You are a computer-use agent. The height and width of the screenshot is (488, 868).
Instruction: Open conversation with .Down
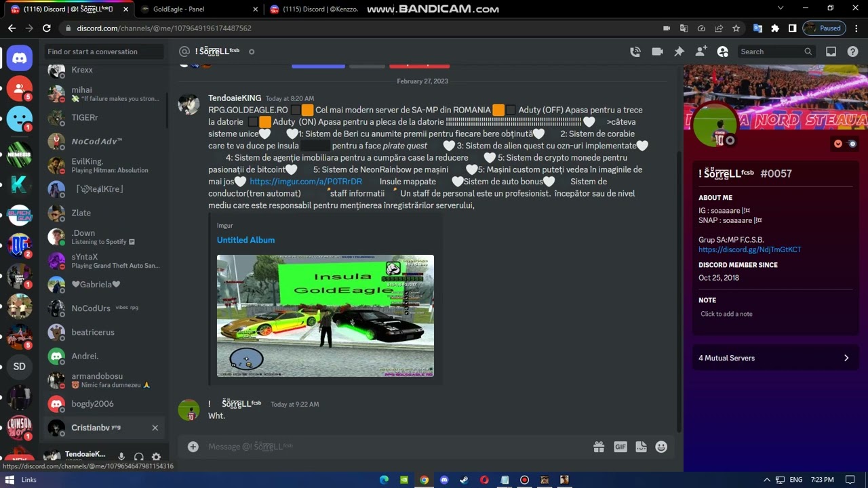[x=104, y=237]
